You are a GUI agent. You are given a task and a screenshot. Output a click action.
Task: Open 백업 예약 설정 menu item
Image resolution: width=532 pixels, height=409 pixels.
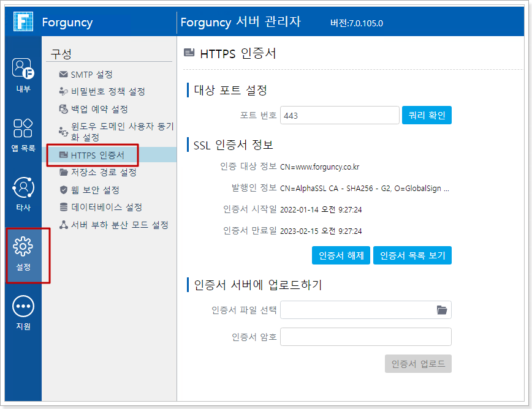click(x=99, y=109)
